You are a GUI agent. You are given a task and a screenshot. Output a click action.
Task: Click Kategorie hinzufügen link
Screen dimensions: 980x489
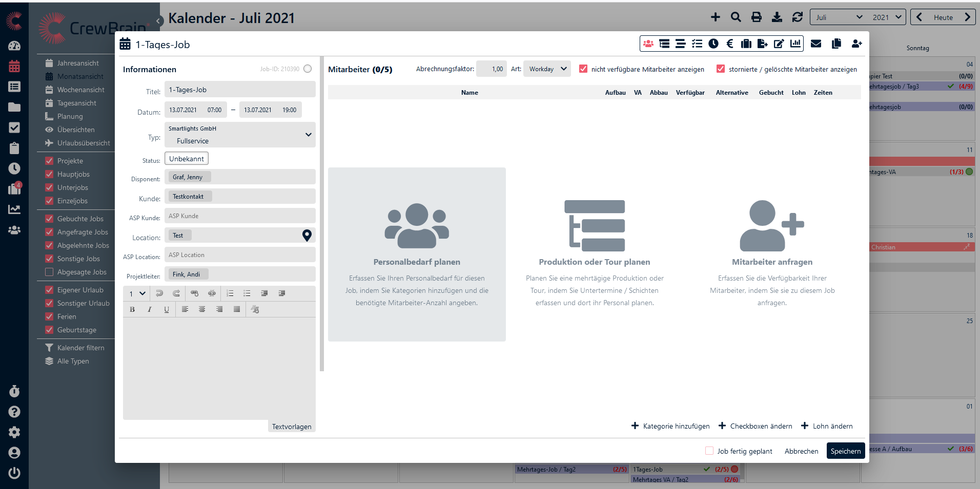click(670, 426)
